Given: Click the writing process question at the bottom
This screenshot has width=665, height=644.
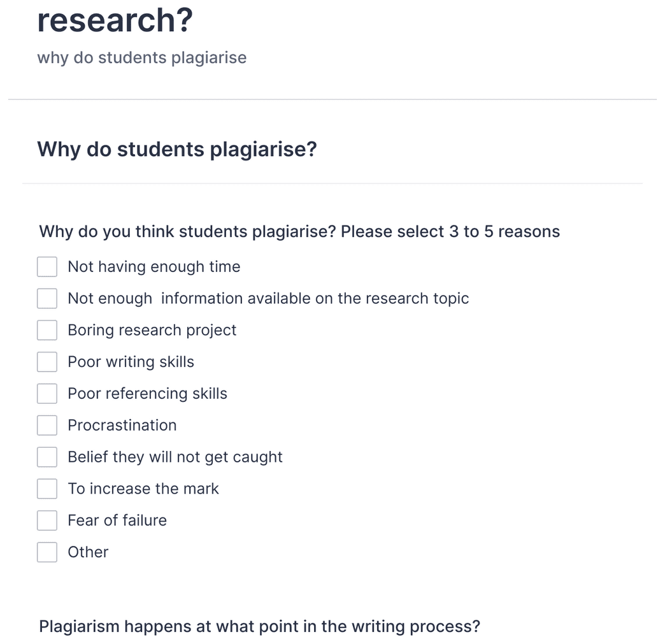Looking at the screenshot, I should [259, 626].
